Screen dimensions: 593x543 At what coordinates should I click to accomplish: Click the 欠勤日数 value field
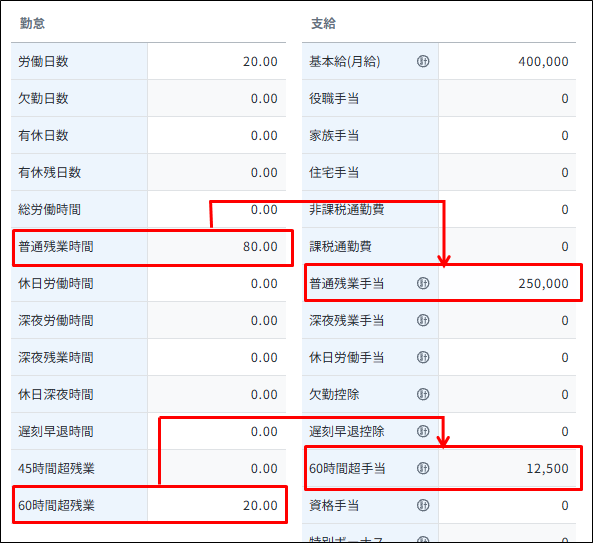click(217, 98)
